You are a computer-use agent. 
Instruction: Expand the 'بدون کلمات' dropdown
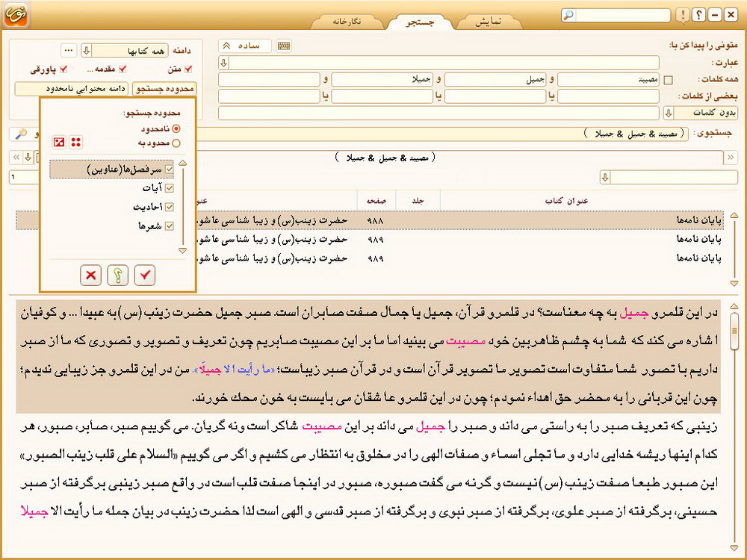point(668,113)
